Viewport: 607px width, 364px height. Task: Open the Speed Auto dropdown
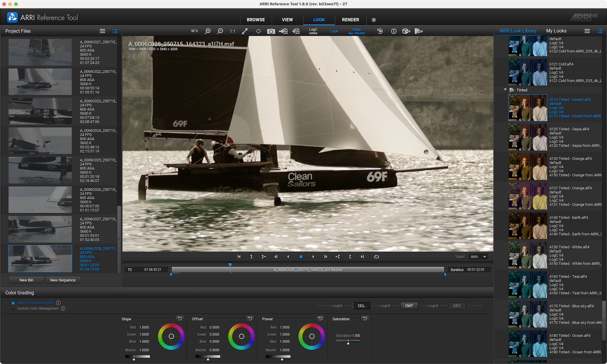coord(478,257)
